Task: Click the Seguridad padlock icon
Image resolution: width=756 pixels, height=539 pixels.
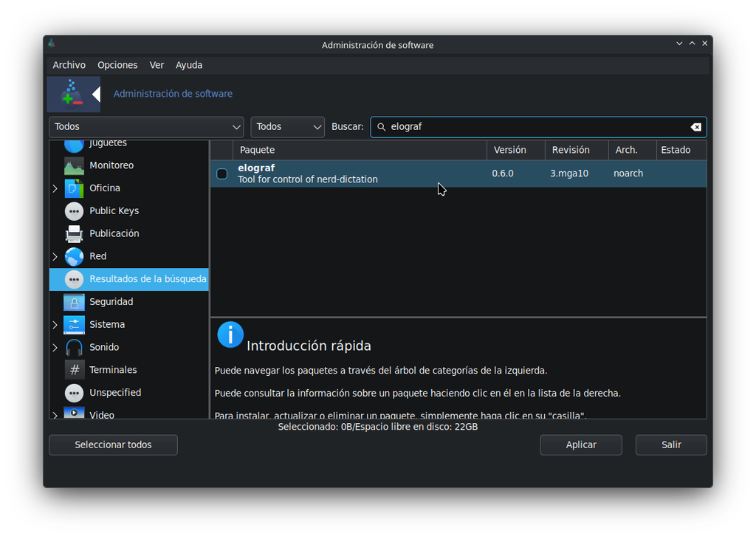Action: [74, 302]
